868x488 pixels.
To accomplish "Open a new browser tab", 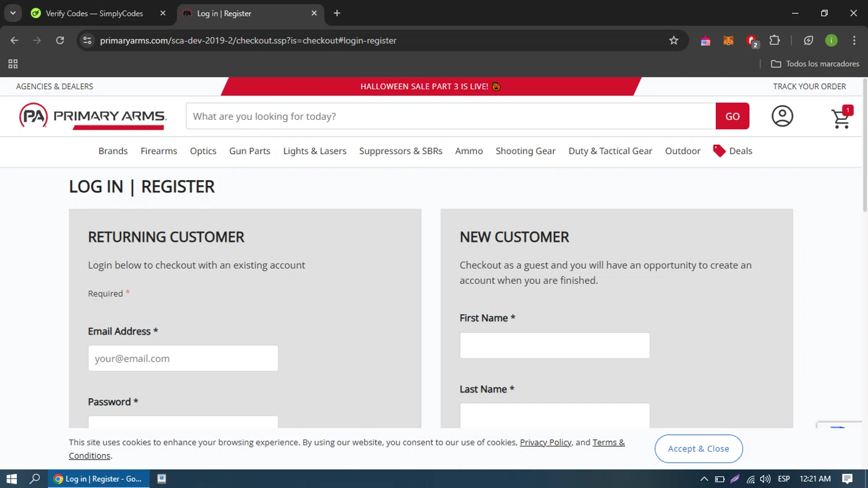I will (337, 13).
